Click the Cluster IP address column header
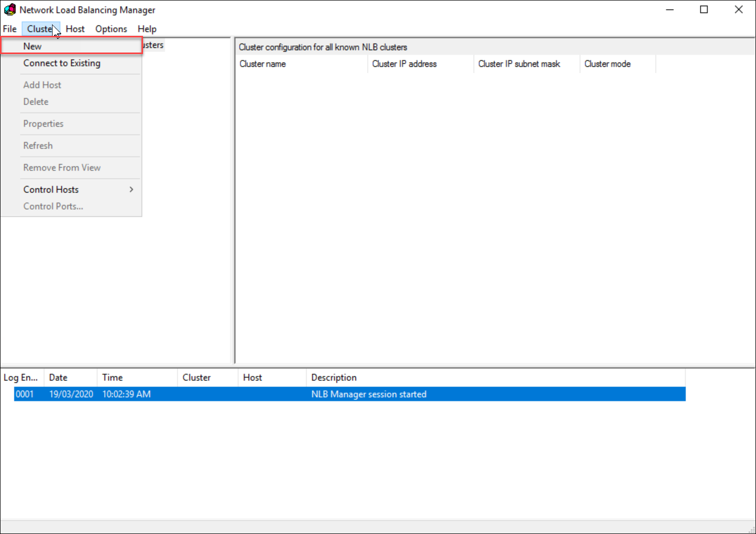 pos(404,64)
